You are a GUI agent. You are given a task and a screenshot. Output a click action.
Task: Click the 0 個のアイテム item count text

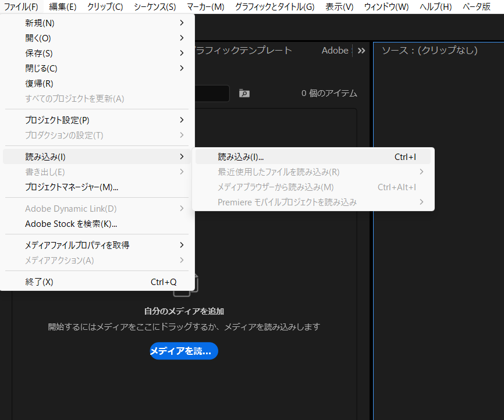coord(329,93)
